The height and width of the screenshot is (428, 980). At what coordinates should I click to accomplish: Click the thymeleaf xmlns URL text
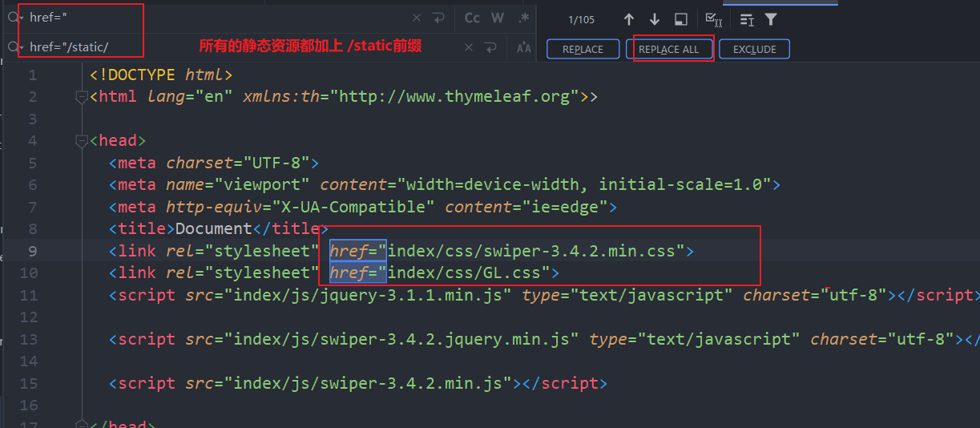[459, 97]
